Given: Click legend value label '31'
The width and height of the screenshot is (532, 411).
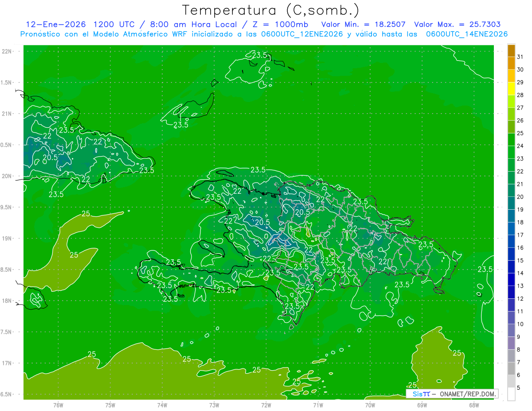Looking at the screenshot, I should (x=520, y=57).
